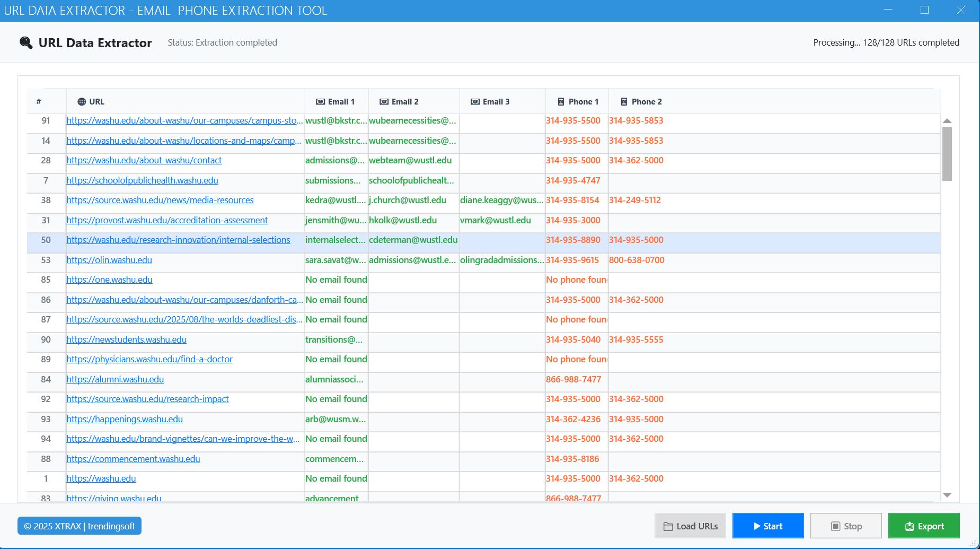Click the envelope icon in Email 2 header
The width and height of the screenshot is (980, 549).
[x=384, y=102]
